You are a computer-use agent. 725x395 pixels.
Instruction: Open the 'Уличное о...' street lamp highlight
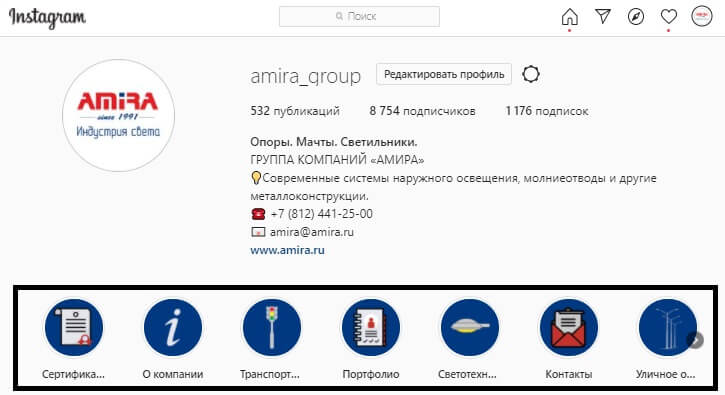pyautogui.click(x=667, y=327)
